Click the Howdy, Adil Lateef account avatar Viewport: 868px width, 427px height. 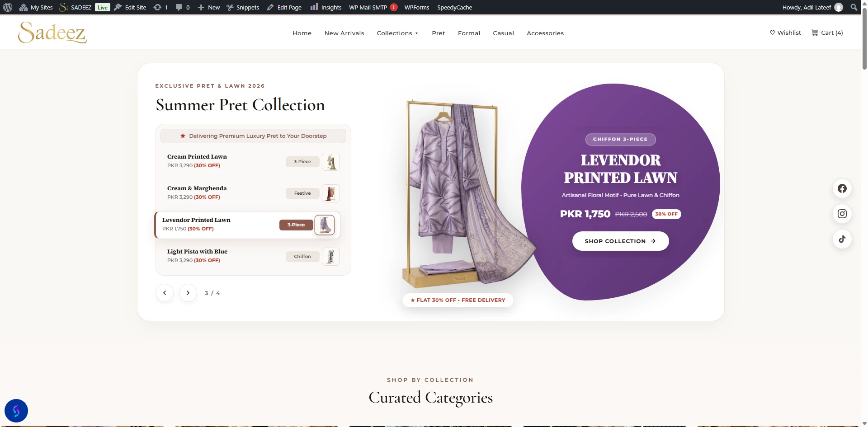[x=839, y=7]
